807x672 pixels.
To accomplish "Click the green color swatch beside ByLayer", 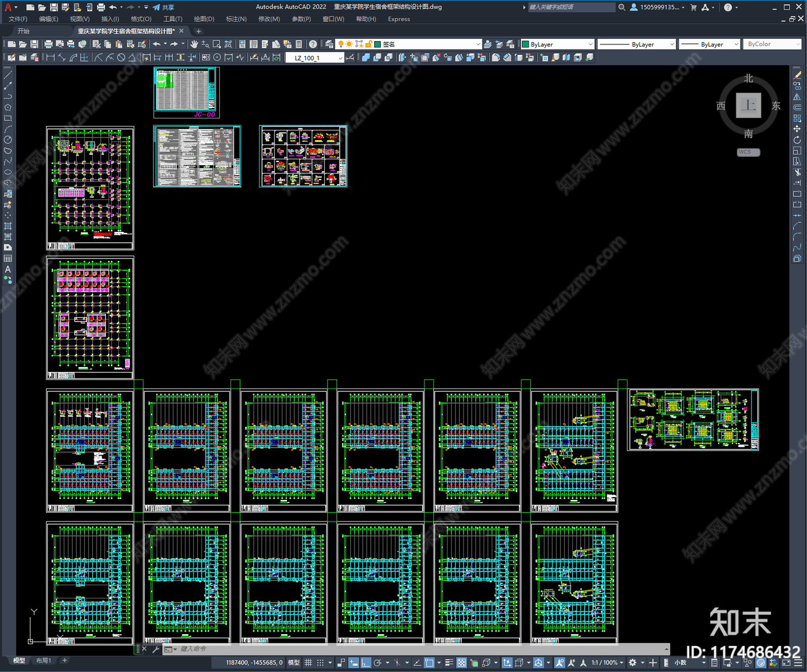I will tap(525, 44).
